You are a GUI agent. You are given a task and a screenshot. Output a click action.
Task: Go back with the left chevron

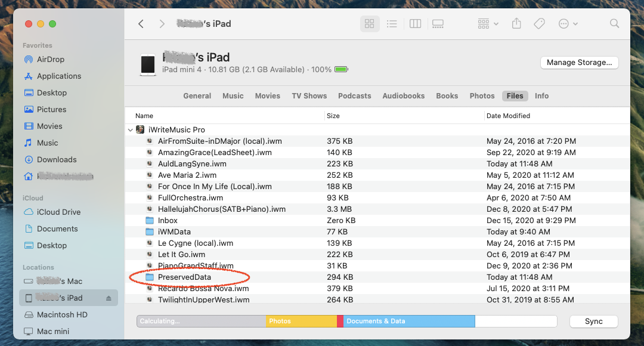(x=141, y=24)
